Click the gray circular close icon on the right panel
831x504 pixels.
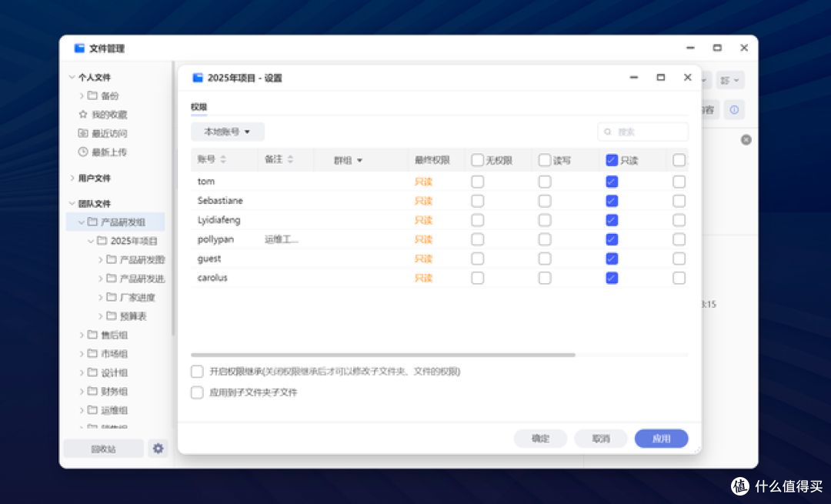746,140
